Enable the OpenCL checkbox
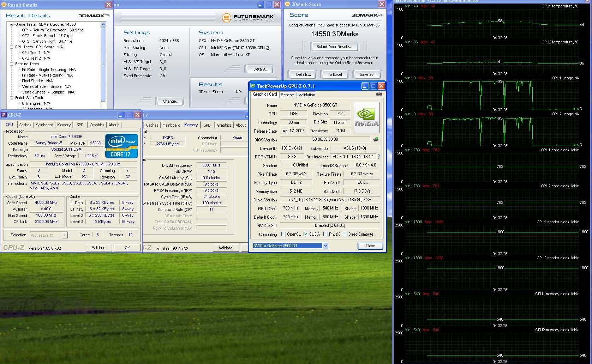Viewport: 592px width, 364px height. (283, 234)
